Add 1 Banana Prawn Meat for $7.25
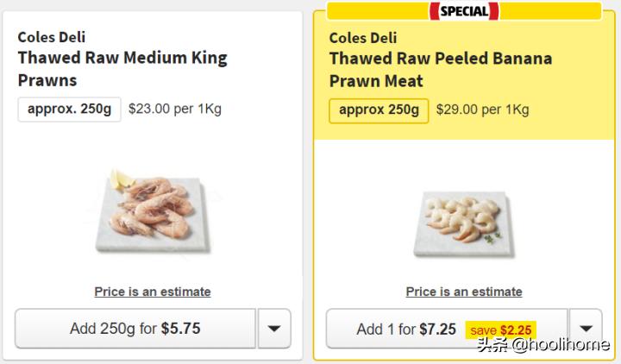Screen dimensions: 621x364 (405, 329)
